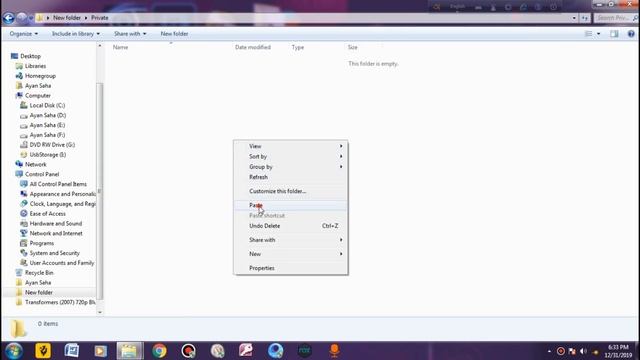Open Include in library dropdown
Image resolution: width=640 pixels, height=360 pixels.
coord(76,34)
